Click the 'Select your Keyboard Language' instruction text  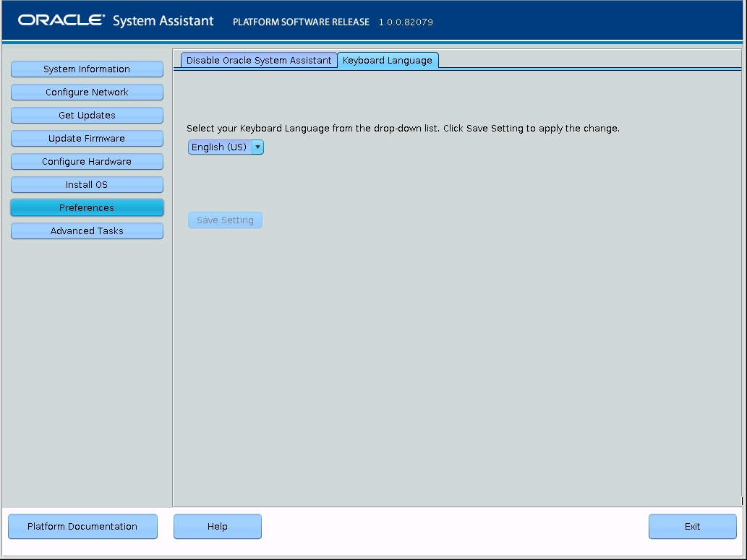click(403, 129)
